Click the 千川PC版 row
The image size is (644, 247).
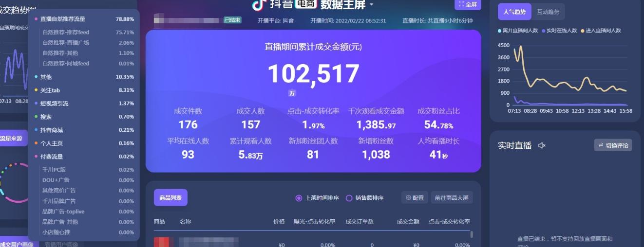coord(88,170)
